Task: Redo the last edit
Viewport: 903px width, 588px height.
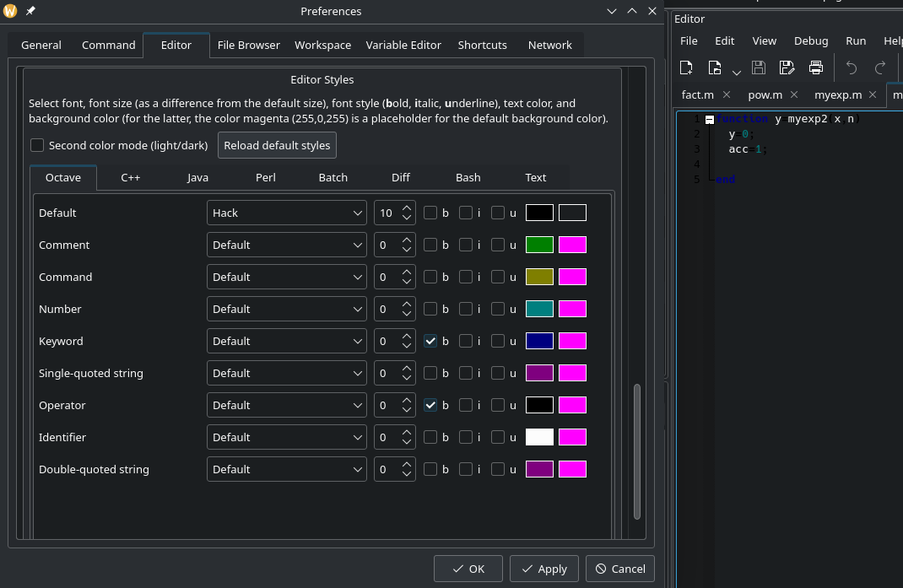Action: [x=879, y=67]
